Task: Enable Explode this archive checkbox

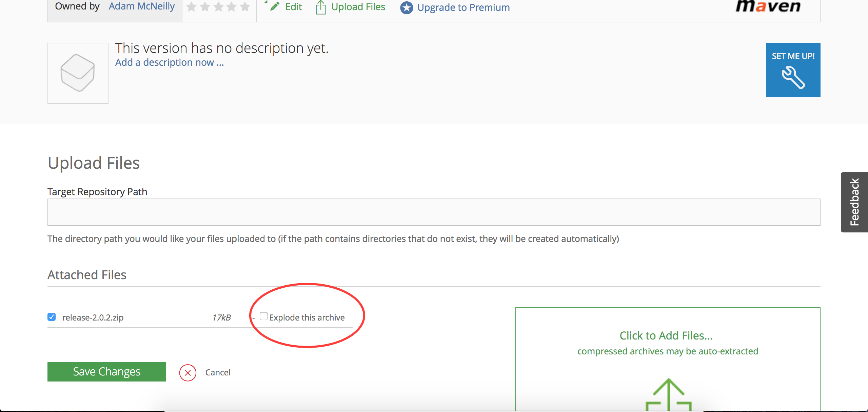Action: [263, 316]
